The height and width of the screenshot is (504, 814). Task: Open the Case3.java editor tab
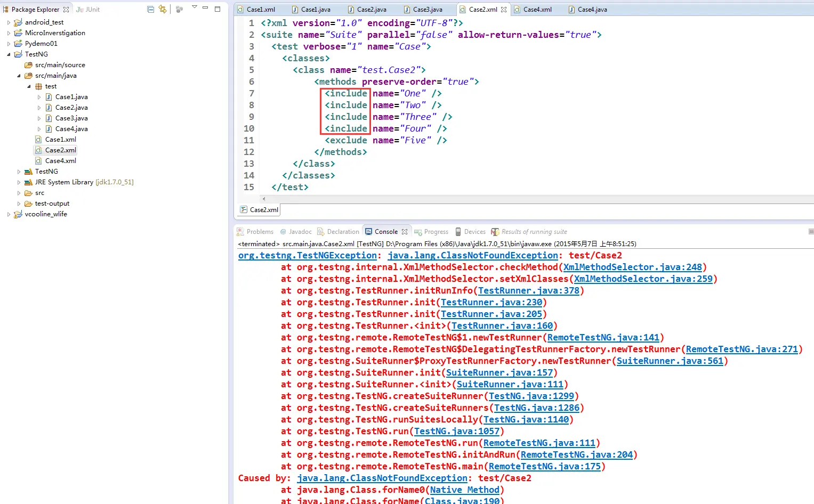pos(423,10)
